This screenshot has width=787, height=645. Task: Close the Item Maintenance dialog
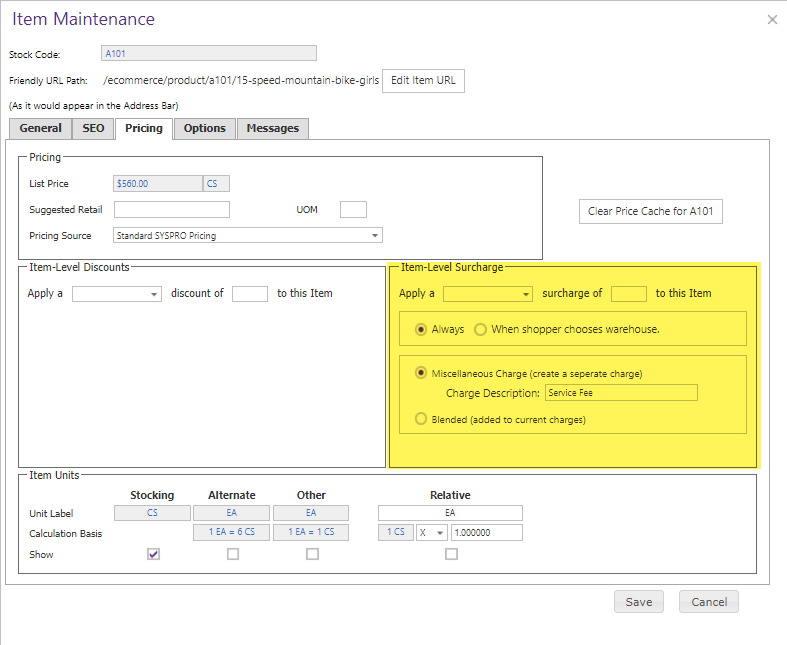772,20
